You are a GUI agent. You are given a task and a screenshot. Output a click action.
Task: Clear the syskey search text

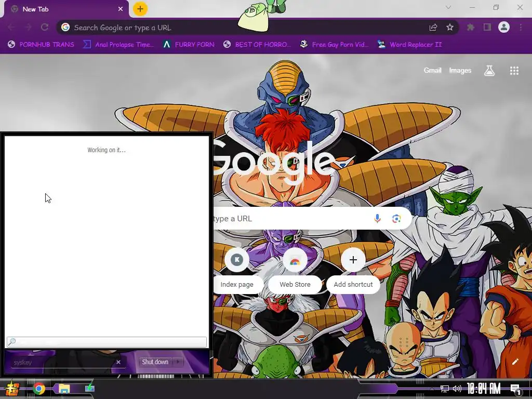(118, 362)
